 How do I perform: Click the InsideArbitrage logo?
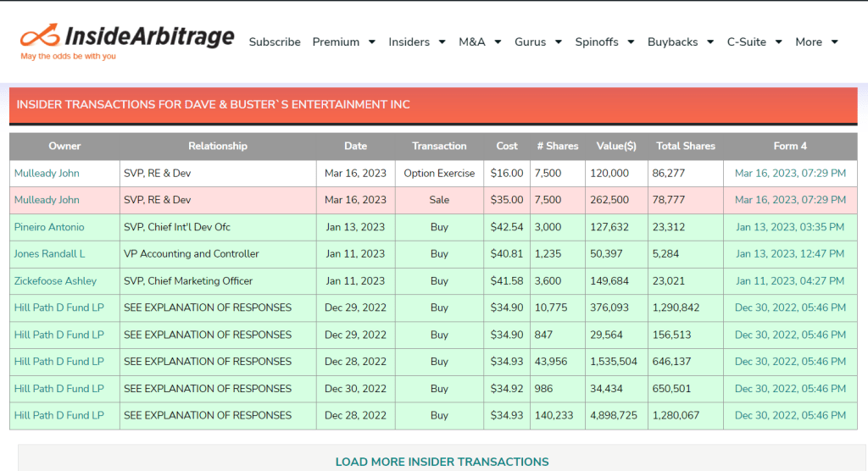click(127, 38)
